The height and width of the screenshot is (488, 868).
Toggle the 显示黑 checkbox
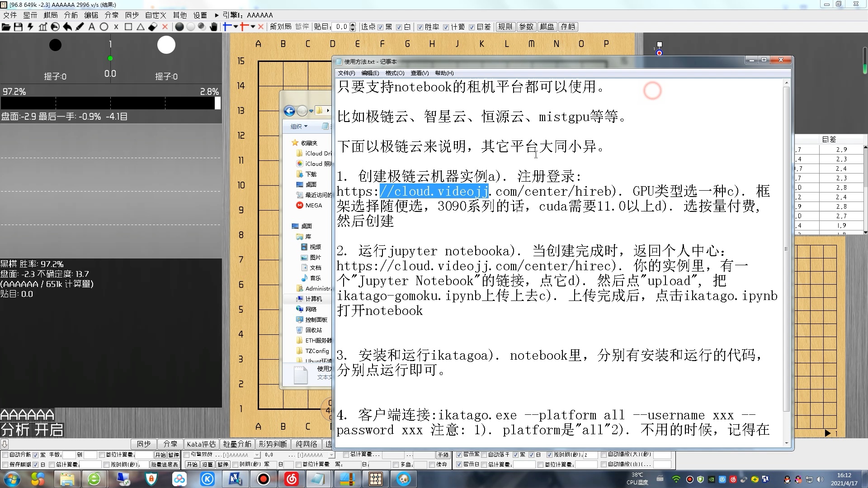[x=459, y=455]
